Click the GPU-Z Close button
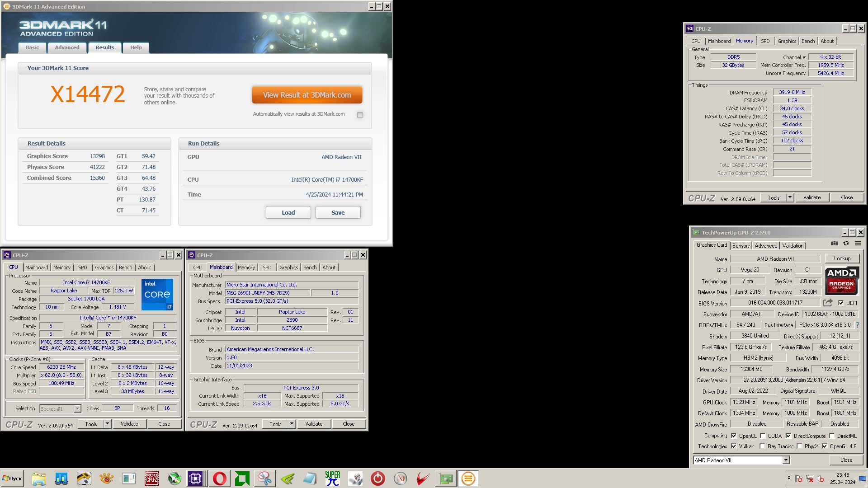Viewport: 868px width, 488px height. (x=846, y=460)
